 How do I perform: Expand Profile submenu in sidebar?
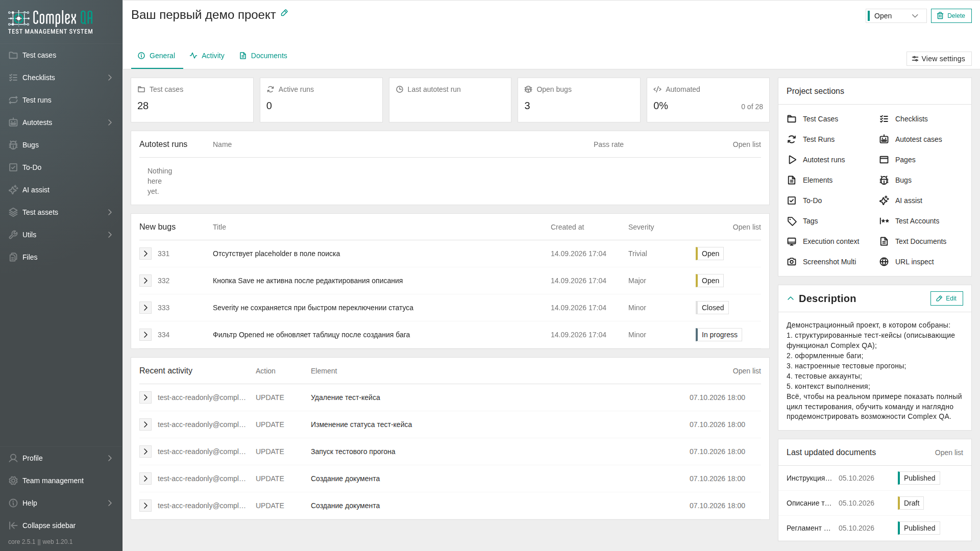click(110, 458)
